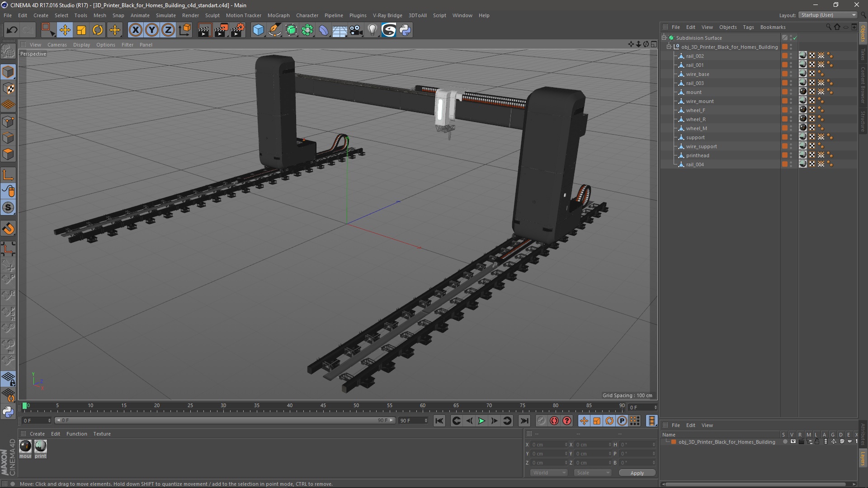
Task: Click the Render View clapperboard icon
Action: tap(204, 30)
